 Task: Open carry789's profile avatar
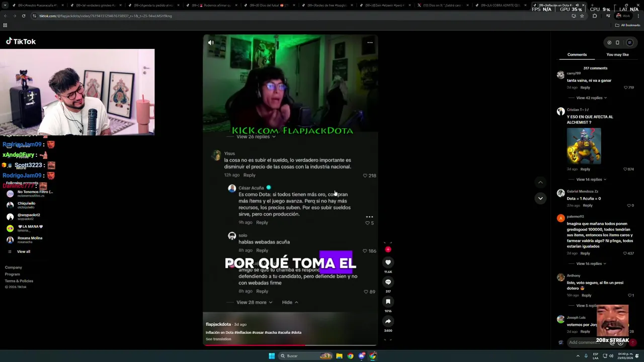tap(560, 75)
